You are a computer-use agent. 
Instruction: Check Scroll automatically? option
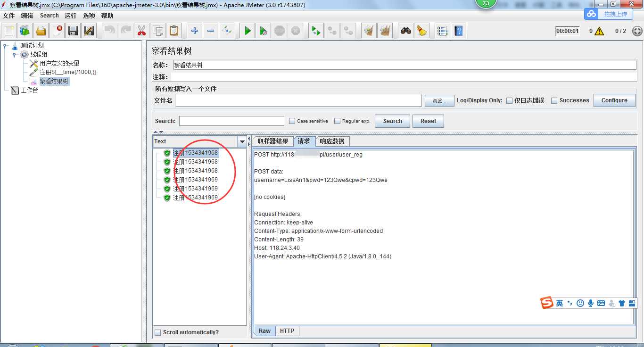[158, 332]
